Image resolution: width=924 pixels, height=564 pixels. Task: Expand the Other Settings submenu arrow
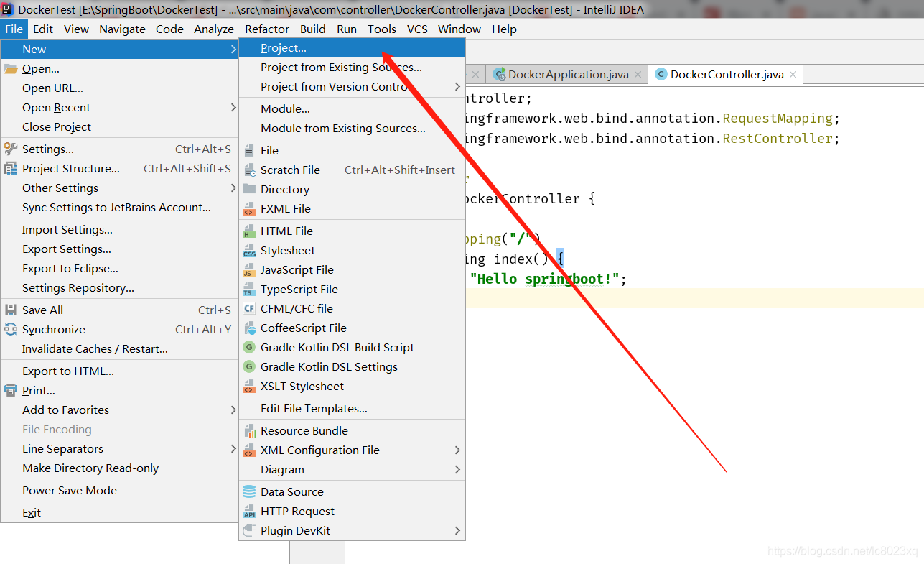pos(233,188)
